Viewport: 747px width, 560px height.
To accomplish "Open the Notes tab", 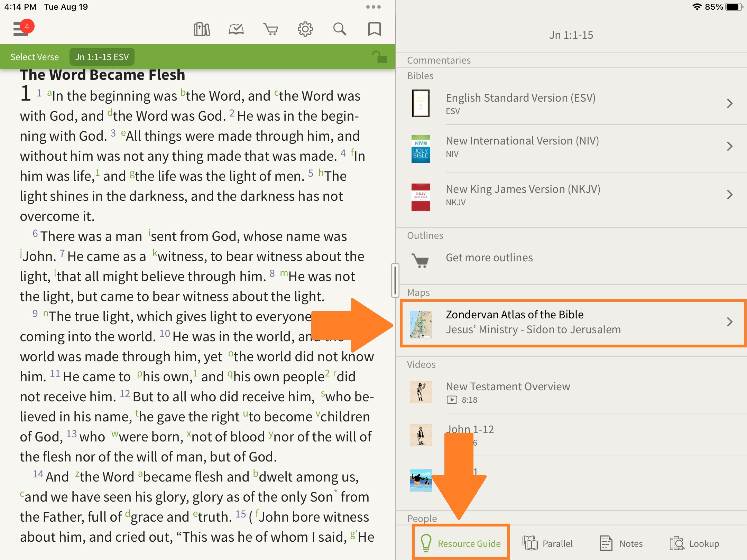I will tap(621, 543).
